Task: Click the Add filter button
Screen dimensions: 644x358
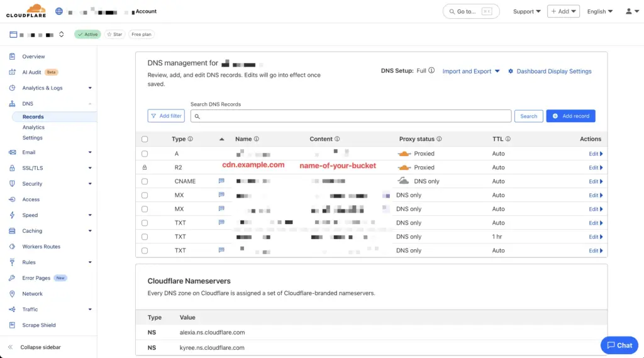Action: [x=166, y=116]
